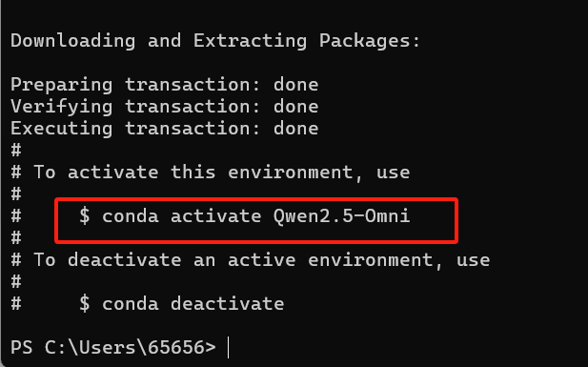The width and height of the screenshot is (588, 367).
Task: Click the dollar sign before 'conda deactivate'
Action: (85, 304)
